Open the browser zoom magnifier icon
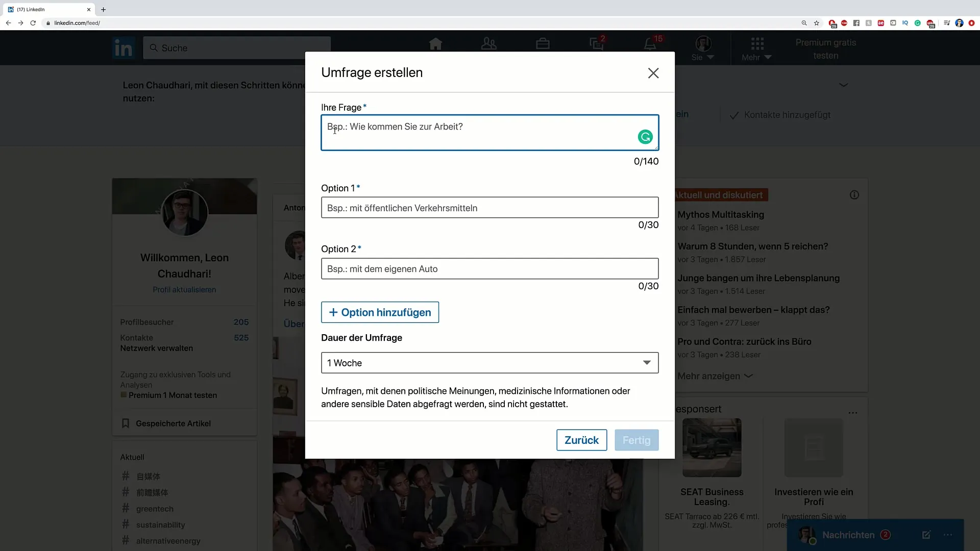The height and width of the screenshot is (551, 980). tap(804, 23)
